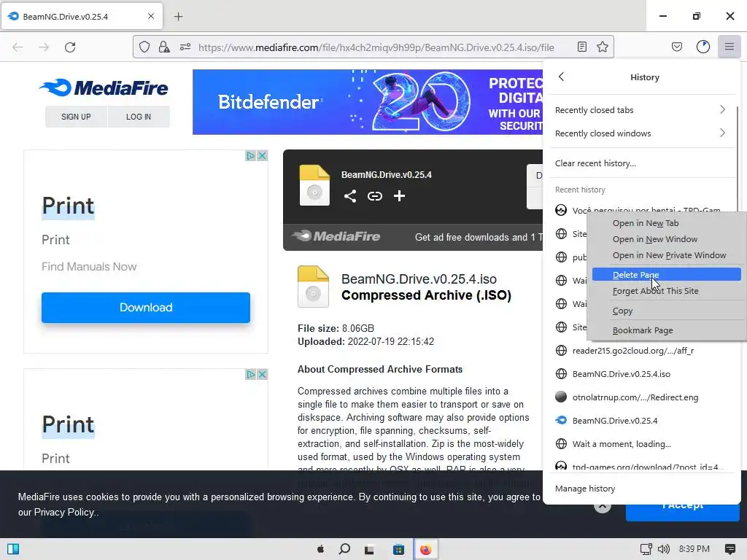Open Task View icon on taskbar

pos(369,549)
